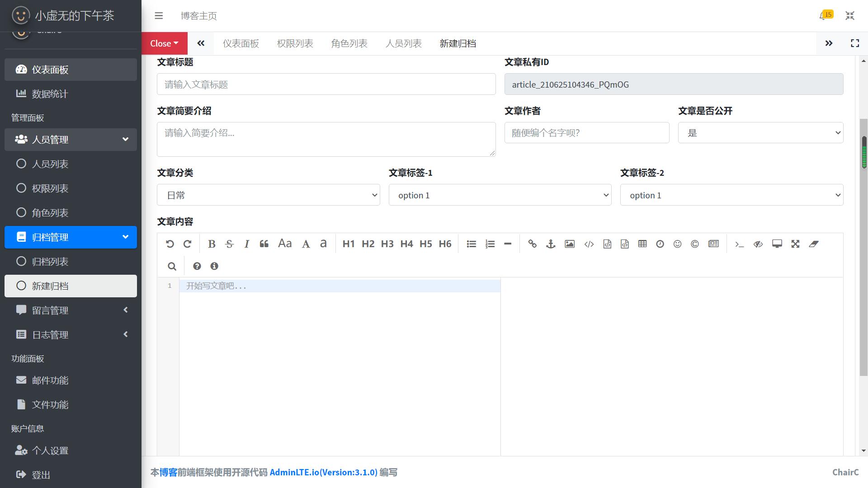Insert an image via editor toolbar

(570, 244)
